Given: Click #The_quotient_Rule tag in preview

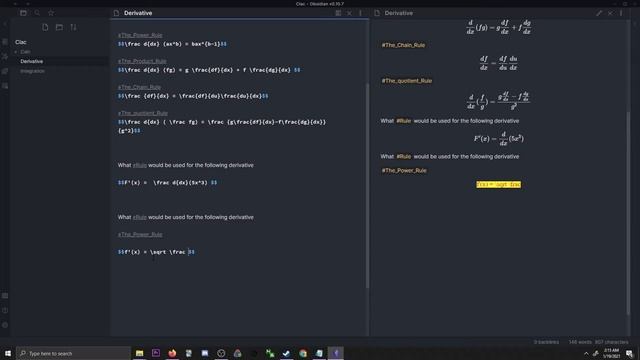Looking at the screenshot, I should (x=407, y=81).
